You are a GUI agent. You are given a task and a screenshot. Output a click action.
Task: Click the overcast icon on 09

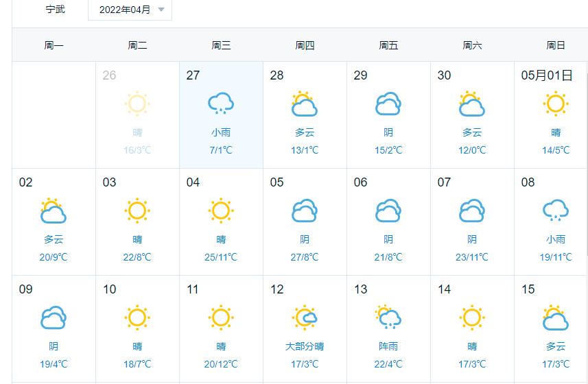click(x=54, y=317)
